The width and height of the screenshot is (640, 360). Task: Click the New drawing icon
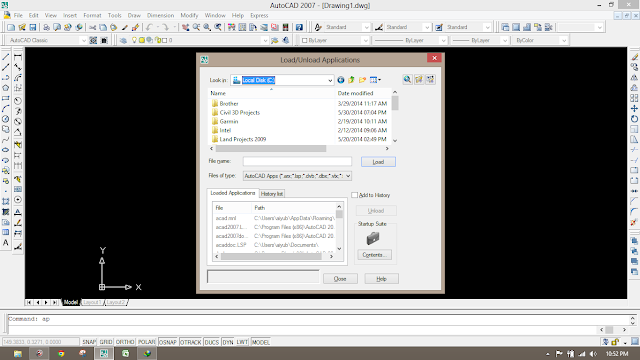click(x=11, y=27)
